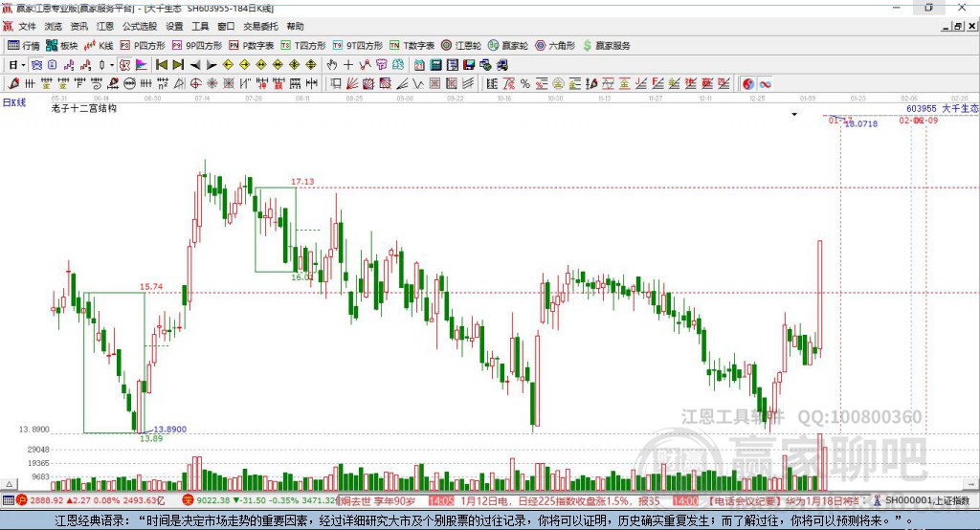Viewport: 980px width, 530px height.
Task: Open 赢家服务 dollar-sign service
Action: 606,46
